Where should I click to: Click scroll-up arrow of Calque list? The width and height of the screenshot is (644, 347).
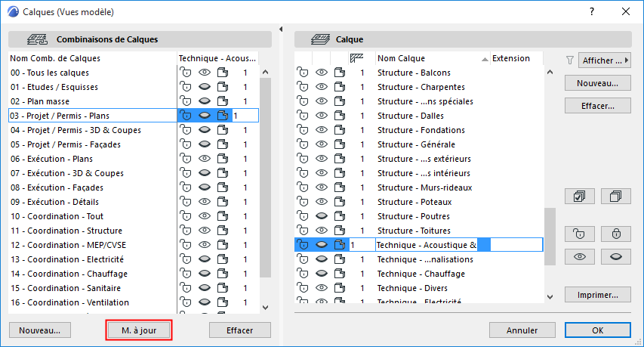coord(550,73)
